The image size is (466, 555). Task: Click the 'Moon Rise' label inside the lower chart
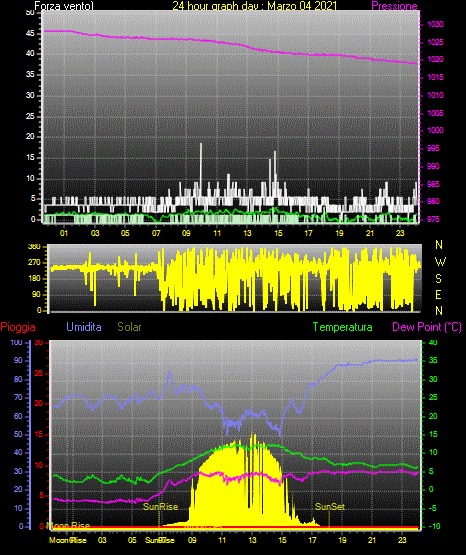(68, 526)
